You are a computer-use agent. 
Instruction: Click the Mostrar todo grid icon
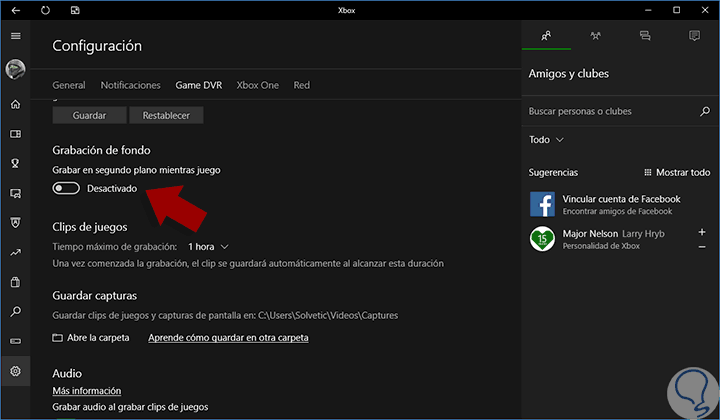click(647, 173)
